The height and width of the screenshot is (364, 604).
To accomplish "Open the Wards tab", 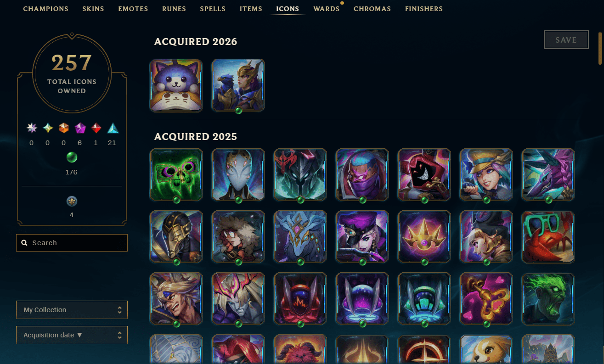I will tap(327, 9).
